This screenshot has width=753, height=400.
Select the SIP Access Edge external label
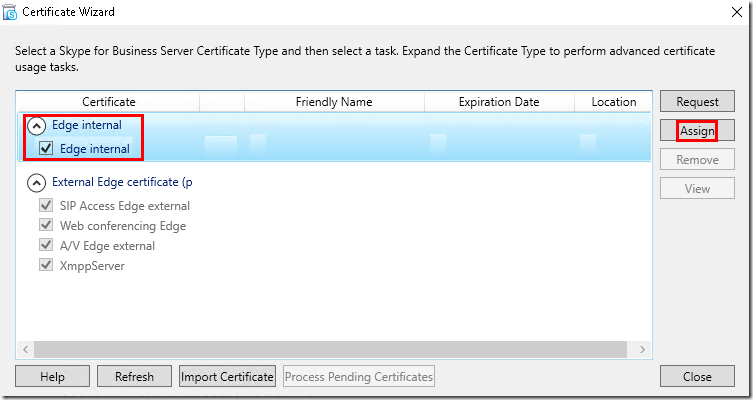[x=125, y=206]
